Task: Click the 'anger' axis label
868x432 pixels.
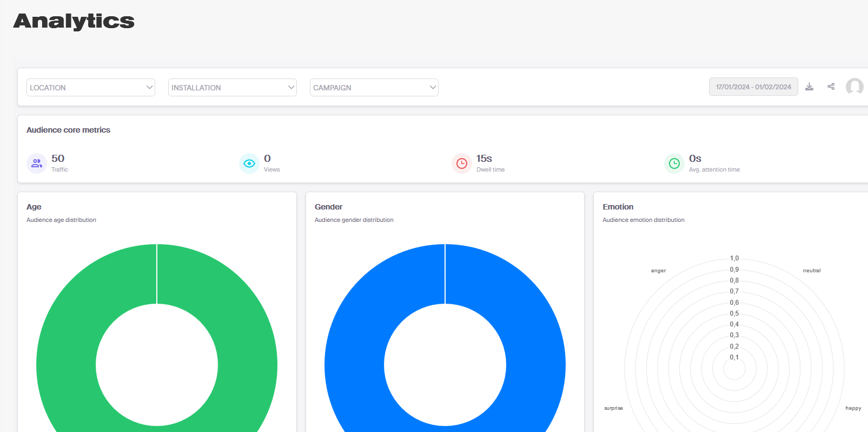Action: pyautogui.click(x=658, y=271)
